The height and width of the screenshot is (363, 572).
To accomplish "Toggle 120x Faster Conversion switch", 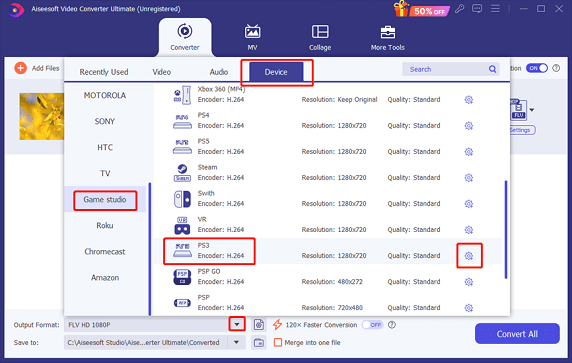I will pyautogui.click(x=372, y=325).
